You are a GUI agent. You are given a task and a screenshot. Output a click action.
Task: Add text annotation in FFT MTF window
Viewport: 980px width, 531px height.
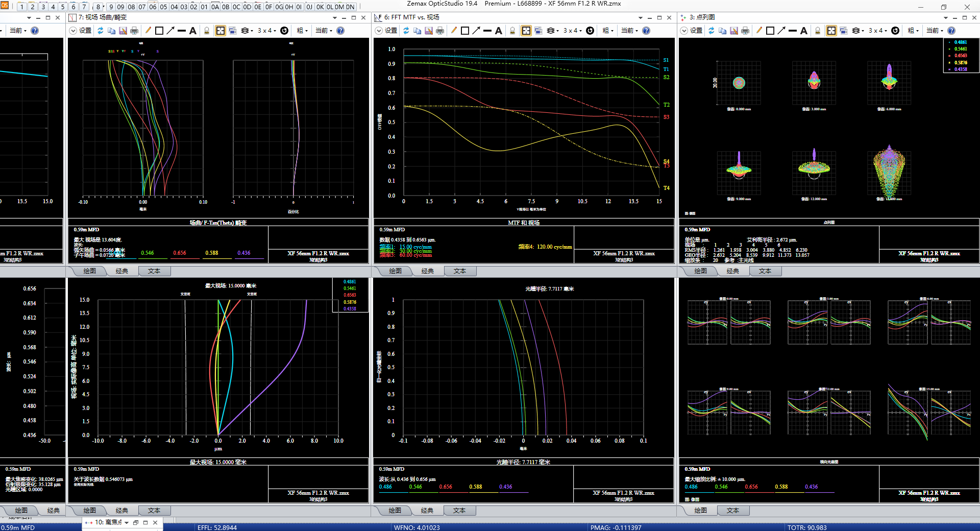[499, 31]
